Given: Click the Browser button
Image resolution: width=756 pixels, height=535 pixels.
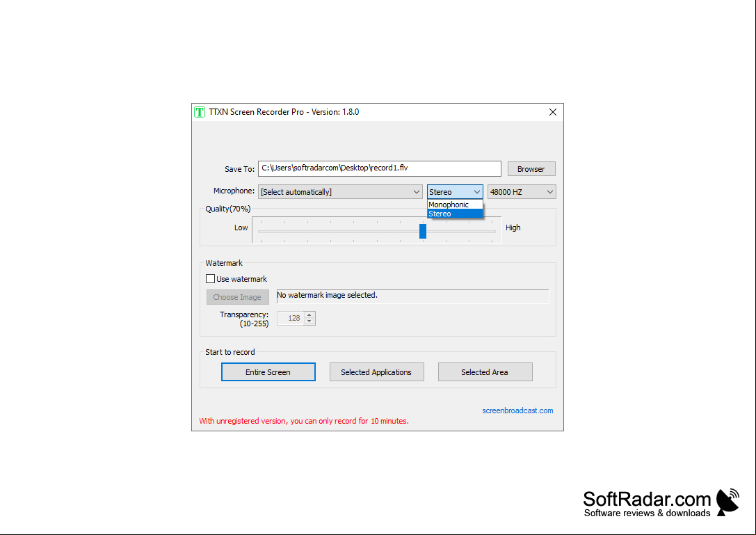Looking at the screenshot, I should click(x=531, y=169).
